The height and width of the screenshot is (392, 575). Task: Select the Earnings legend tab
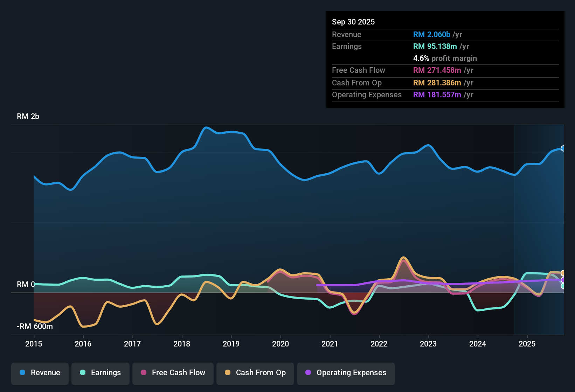pos(101,373)
